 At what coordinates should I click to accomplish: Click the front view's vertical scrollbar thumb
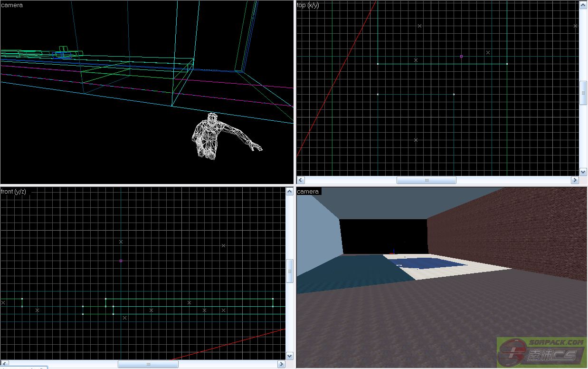click(x=289, y=271)
